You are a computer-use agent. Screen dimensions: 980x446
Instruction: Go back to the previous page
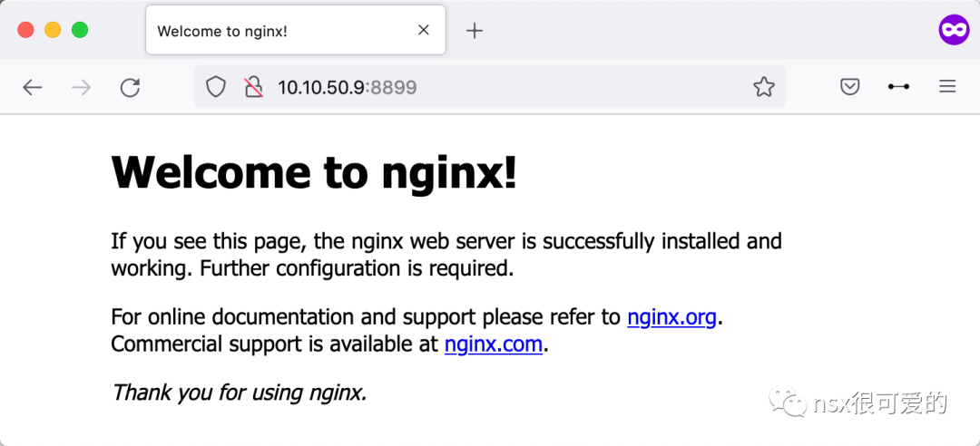point(32,88)
